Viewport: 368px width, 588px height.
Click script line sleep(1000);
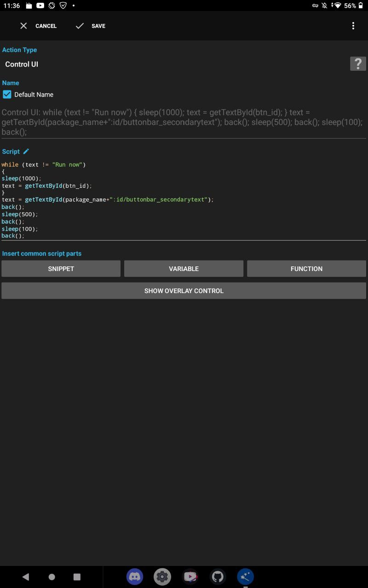pos(22,179)
